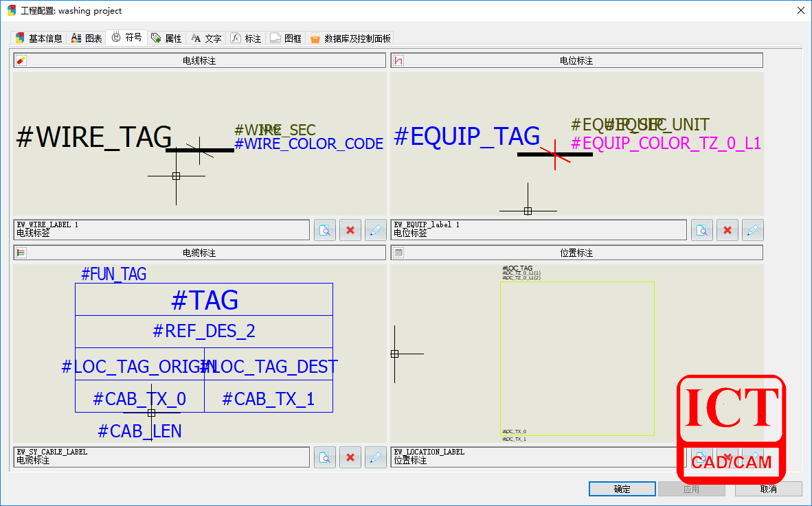The height and width of the screenshot is (506, 812).
Task: Remove the equipotential label symbol with red X
Action: pos(728,230)
